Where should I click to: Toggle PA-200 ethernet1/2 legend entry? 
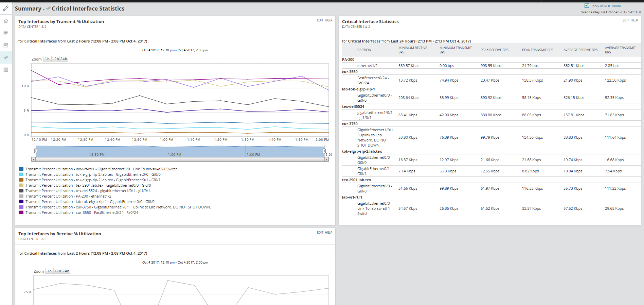pyautogui.click(x=65, y=196)
